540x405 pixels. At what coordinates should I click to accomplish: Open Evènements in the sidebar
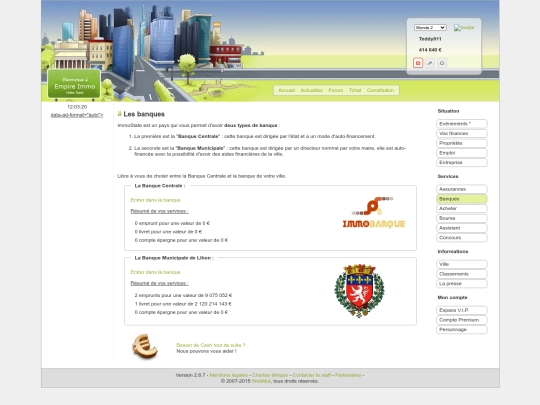(x=462, y=124)
